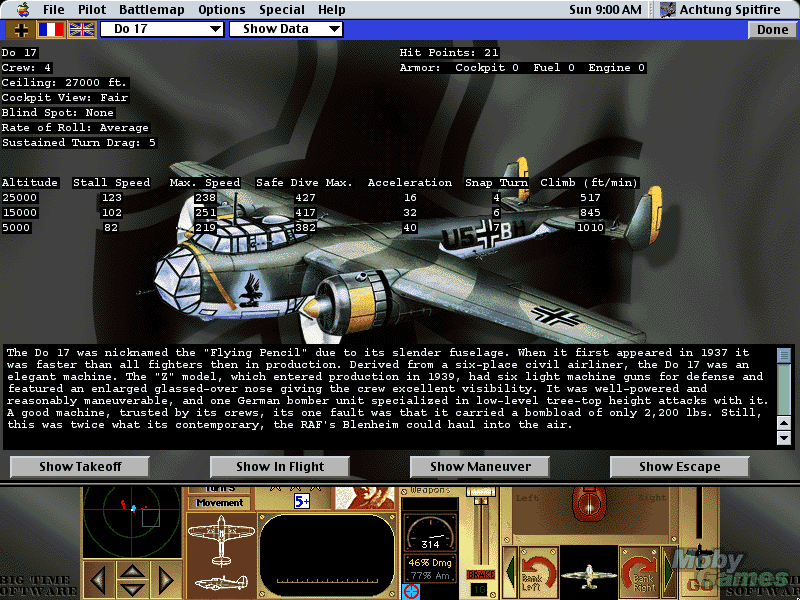Click the description scrollbar down arrow
The width and height of the screenshot is (800, 600).
tap(784, 438)
